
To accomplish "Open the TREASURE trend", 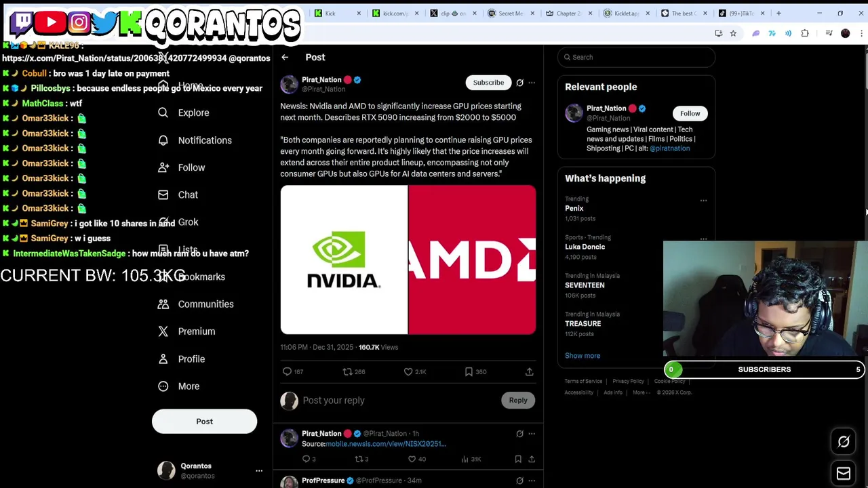I will click(583, 324).
